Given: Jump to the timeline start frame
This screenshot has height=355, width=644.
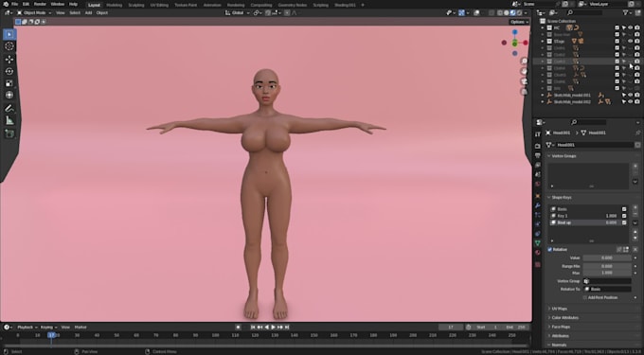Looking at the screenshot, I should tap(253, 328).
